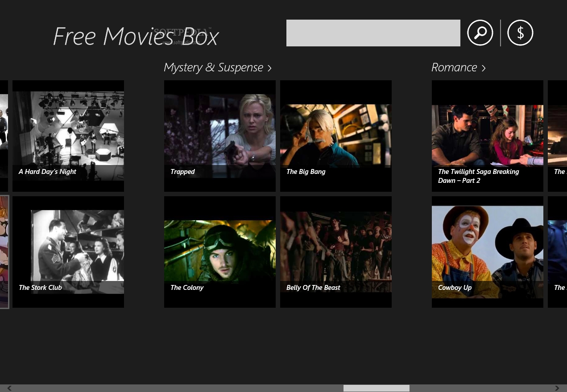567x392 pixels.
Task: Open The Twilight Saga Breaking Dawn Part 2
Action: click(487, 136)
